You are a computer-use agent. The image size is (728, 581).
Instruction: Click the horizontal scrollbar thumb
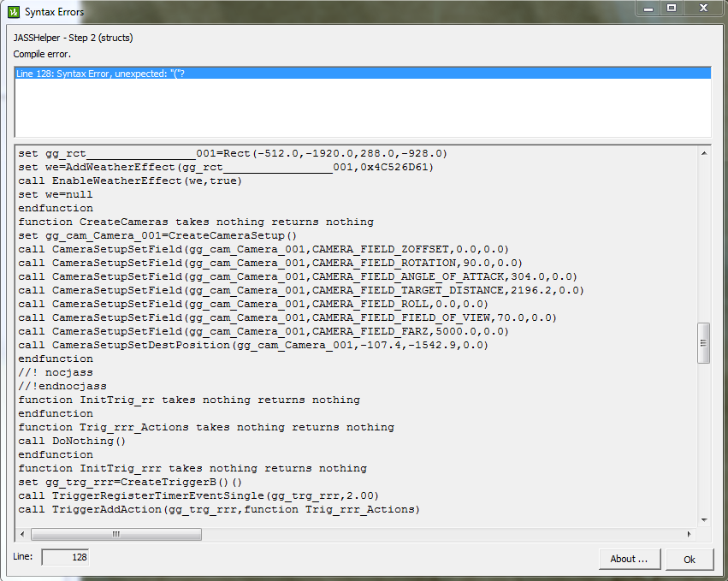click(x=116, y=534)
